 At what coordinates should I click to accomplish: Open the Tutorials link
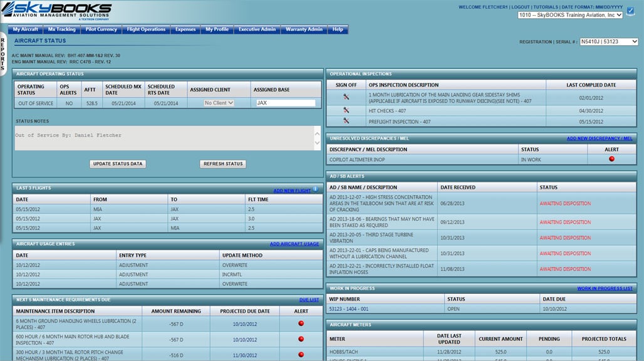point(546,7)
